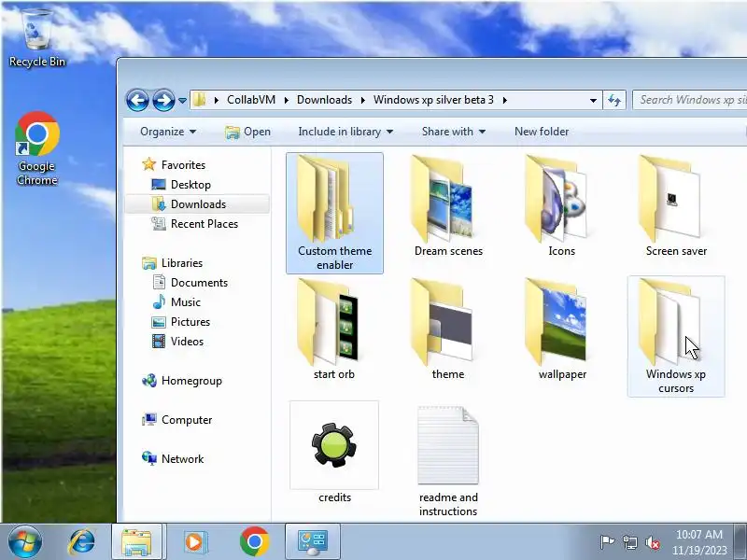Select Homegroup in the navigation pane
The height and width of the screenshot is (560, 747).
191,381
